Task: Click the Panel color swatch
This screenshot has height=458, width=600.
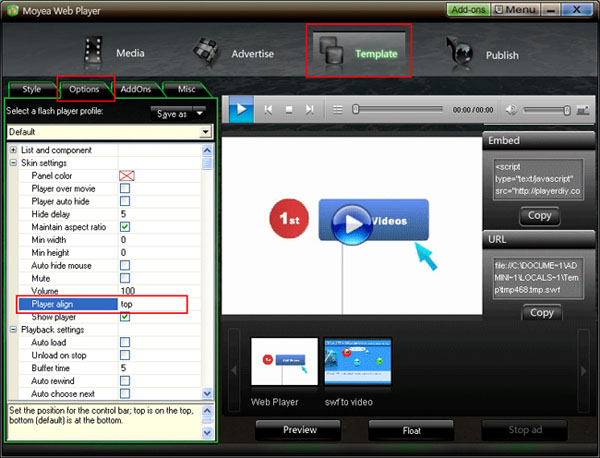Action: [x=127, y=176]
